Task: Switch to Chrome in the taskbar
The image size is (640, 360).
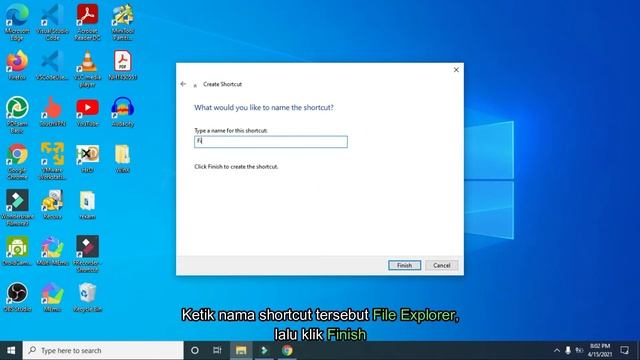Action: point(287,350)
